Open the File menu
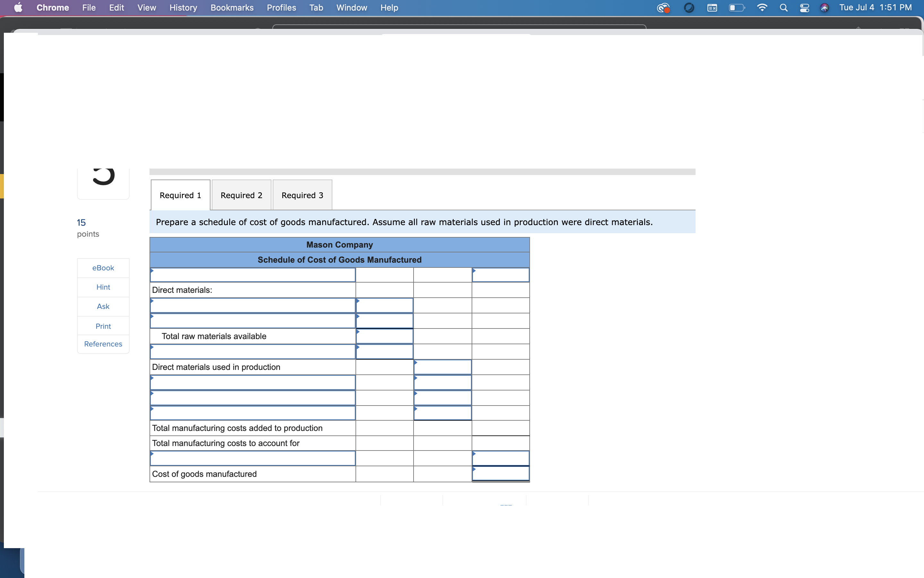924x578 pixels. click(x=89, y=8)
